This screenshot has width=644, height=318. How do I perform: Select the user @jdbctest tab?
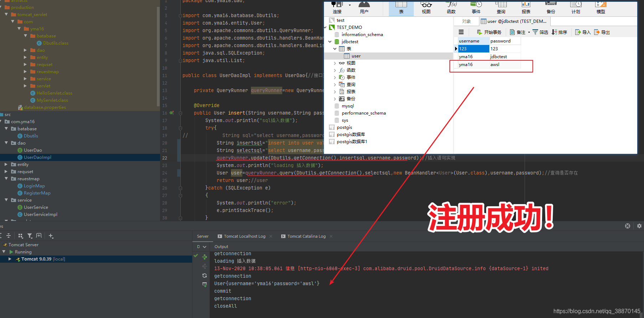click(x=514, y=21)
